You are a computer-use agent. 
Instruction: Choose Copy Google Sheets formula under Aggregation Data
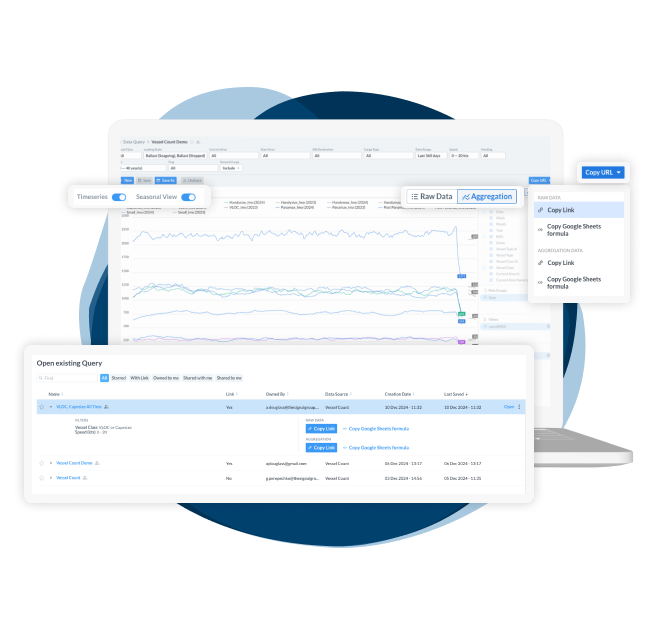click(584, 283)
